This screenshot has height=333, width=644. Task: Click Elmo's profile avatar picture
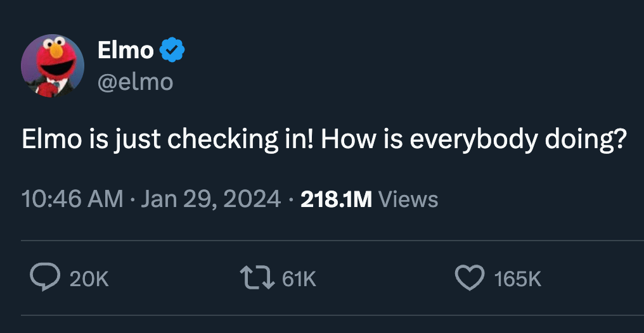[x=52, y=65]
